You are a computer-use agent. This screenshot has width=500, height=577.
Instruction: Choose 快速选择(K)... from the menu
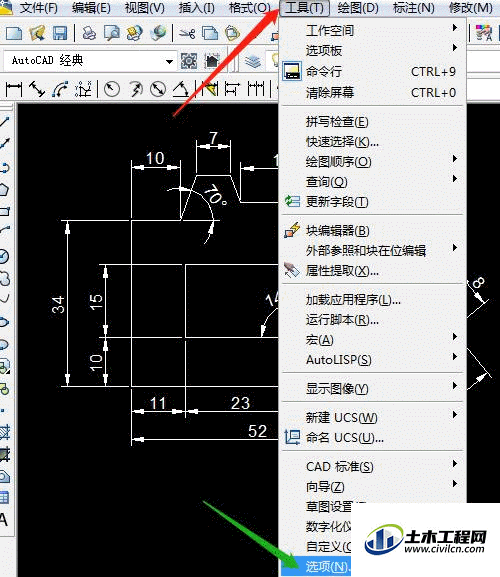click(x=373, y=142)
